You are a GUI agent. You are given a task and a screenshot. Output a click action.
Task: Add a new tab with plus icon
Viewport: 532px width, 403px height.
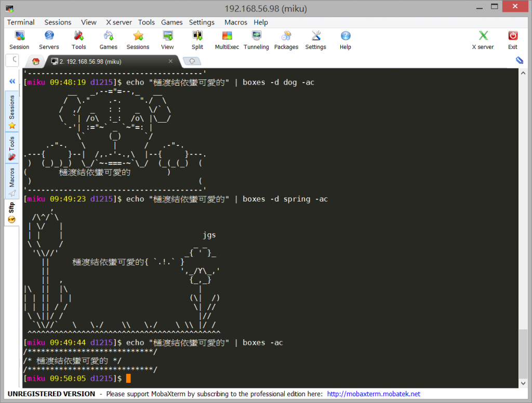click(192, 61)
